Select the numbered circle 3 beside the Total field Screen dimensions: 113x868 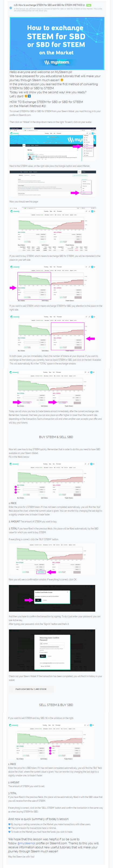(16, 492)
